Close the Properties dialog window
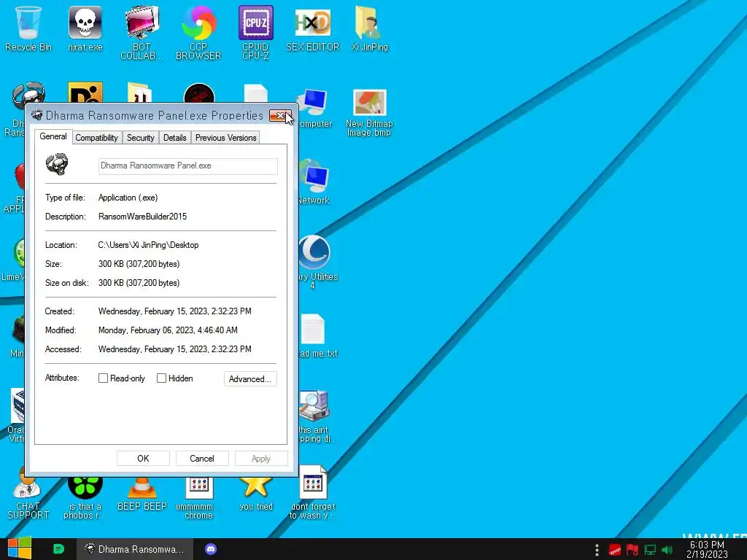 tap(280, 116)
